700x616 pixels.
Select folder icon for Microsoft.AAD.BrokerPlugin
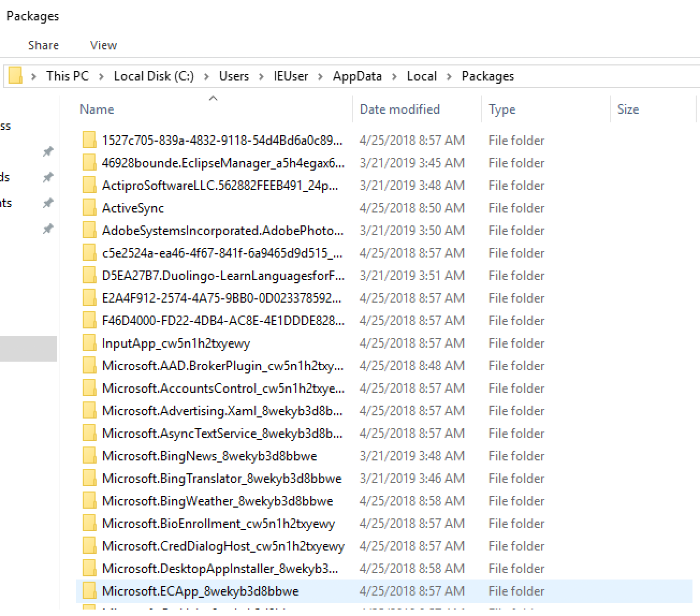pos(89,365)
